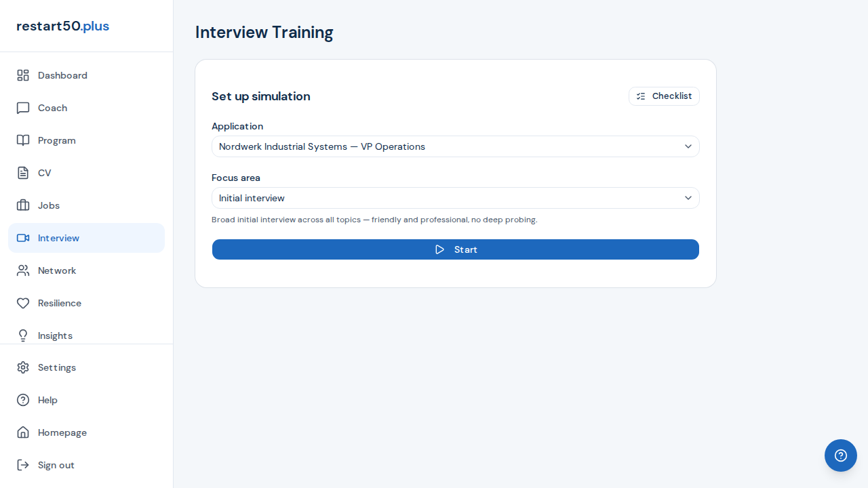Open the CV page label
This screenshot has height=488, width=868.
pyautogui.click(x=45, y=173)
